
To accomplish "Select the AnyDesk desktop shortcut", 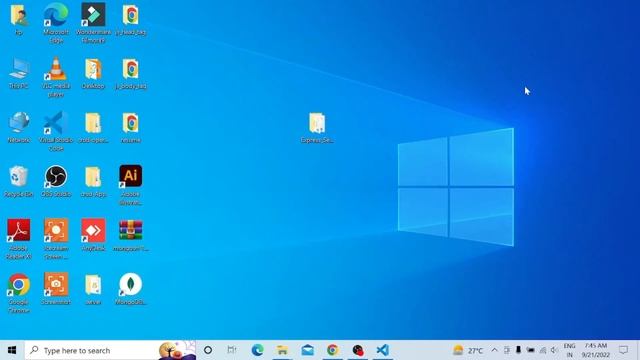I will [x=93, y=235].
